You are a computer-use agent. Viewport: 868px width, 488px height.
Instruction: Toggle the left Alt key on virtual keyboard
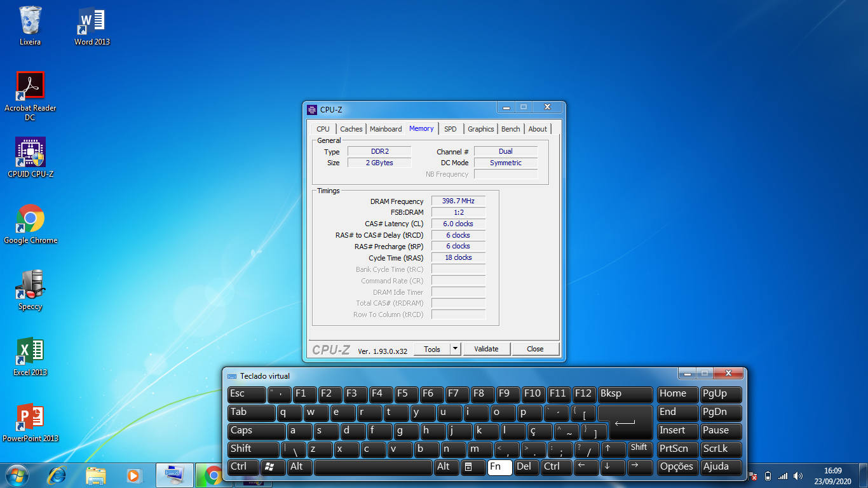point(299,467)
